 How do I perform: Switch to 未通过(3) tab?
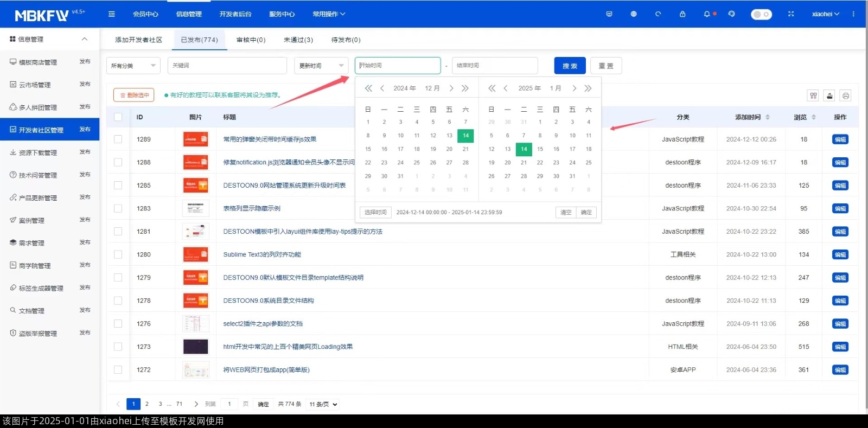(x=298, y=40)
